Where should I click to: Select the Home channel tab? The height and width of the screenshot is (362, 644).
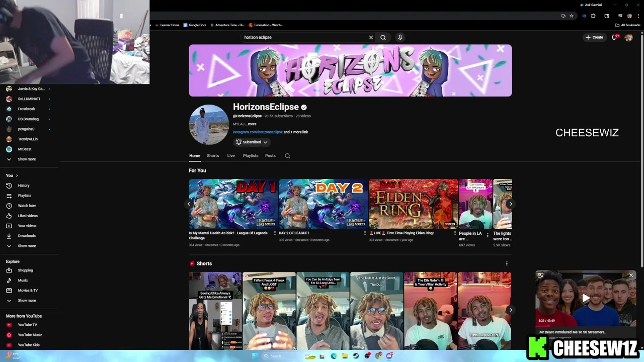195,156
